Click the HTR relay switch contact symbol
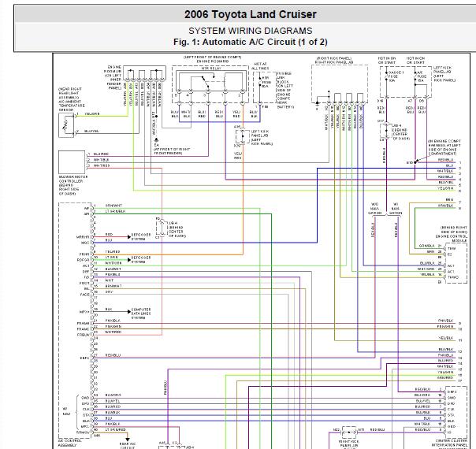The height and width of the screenshot is (449, 476). click(205, 81)
